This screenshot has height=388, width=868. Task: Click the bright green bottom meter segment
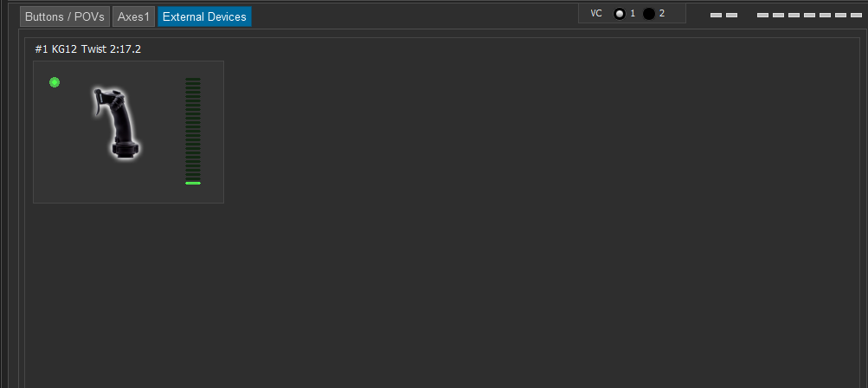coord(193,183)
